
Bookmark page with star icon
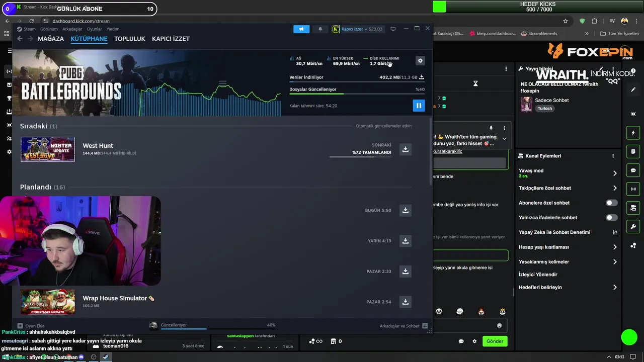point(566,21)
